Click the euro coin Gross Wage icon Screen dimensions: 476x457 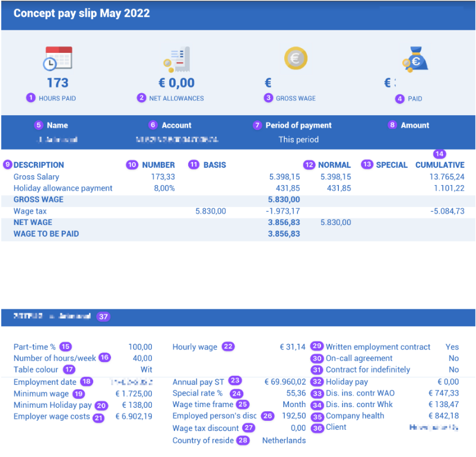(x=296, y=59)
